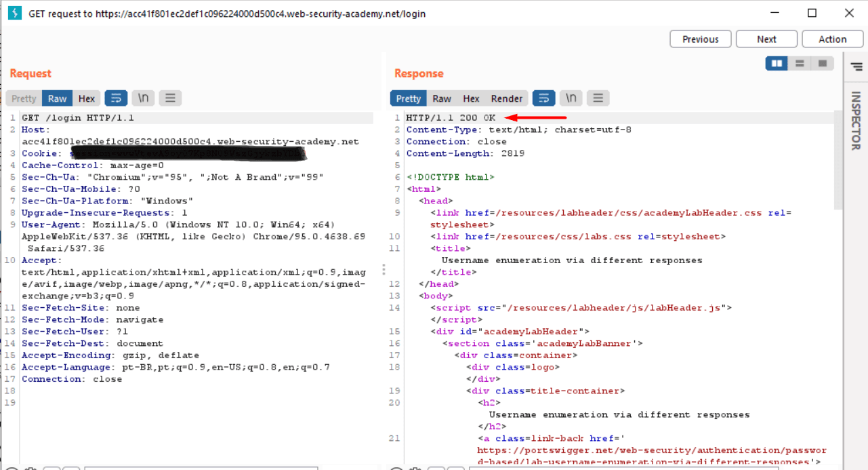This screenshot has width=868, height=470.
Task: Toggle non-printable \n characters in Response pane
Action: pos(571,98)
